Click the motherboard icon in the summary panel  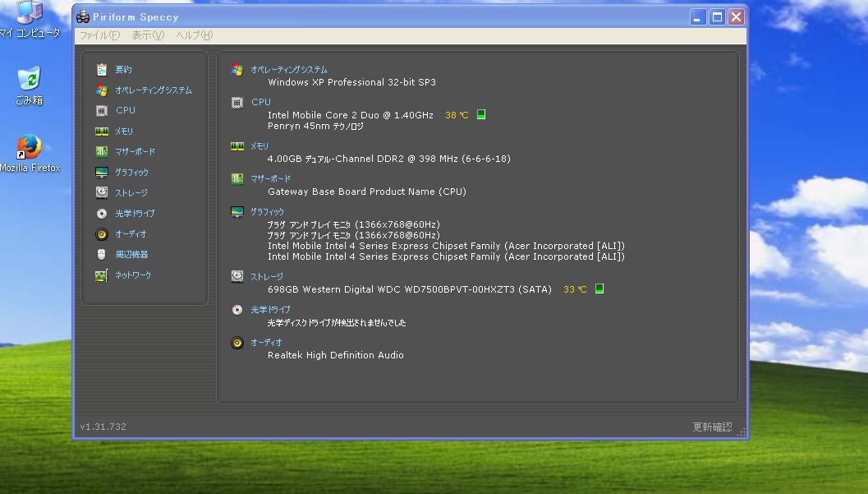(237, 179)
